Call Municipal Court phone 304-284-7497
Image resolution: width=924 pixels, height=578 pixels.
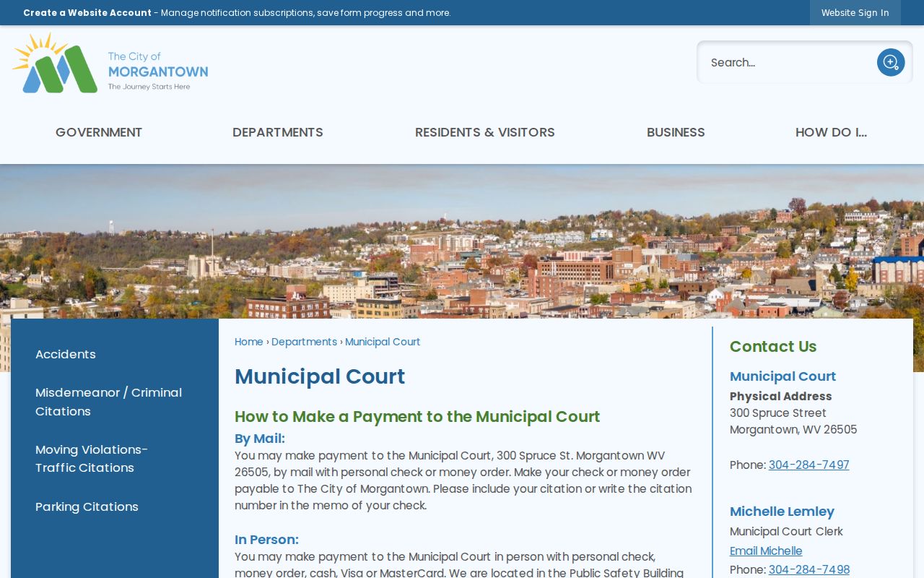(808, 465)
